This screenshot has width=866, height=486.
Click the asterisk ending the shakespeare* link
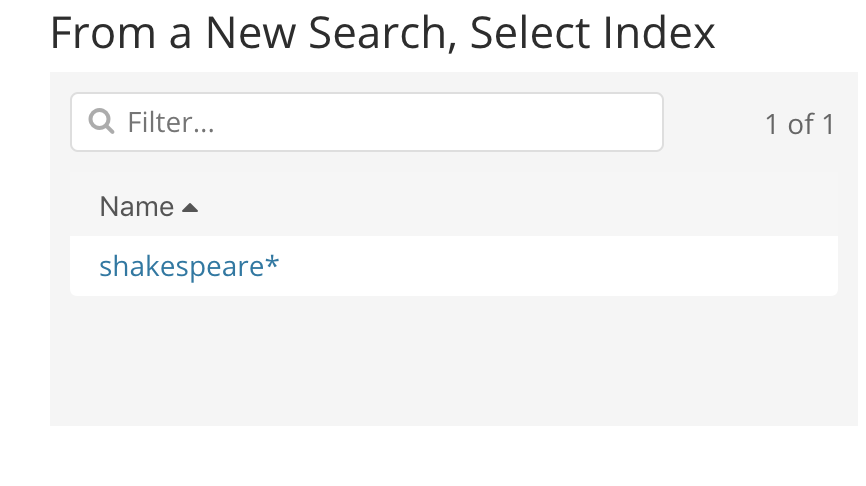[272, 262]
